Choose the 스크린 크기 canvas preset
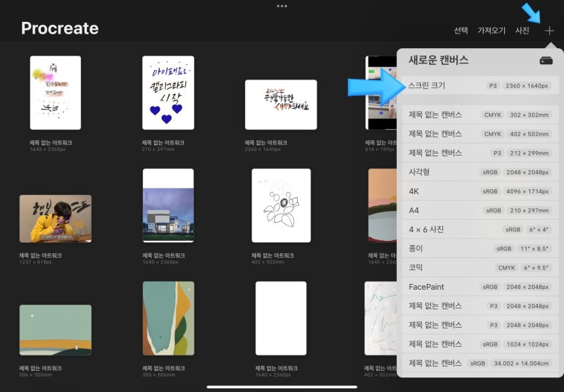564x392 pixels. pyautogui.click(x=480, y=85)
